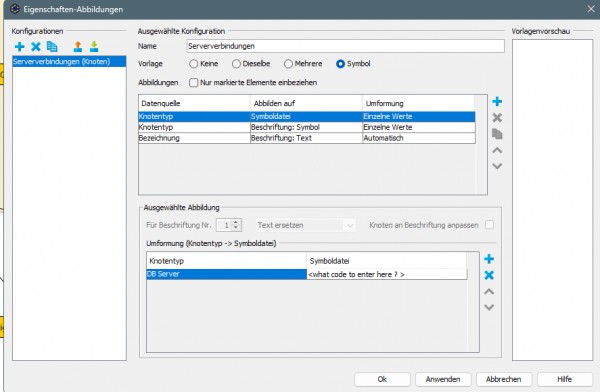Image resolution: width=600 pixels, height=392 pixels.
Task: Click the Name field containing Serververbindungen
Action: 346,46
